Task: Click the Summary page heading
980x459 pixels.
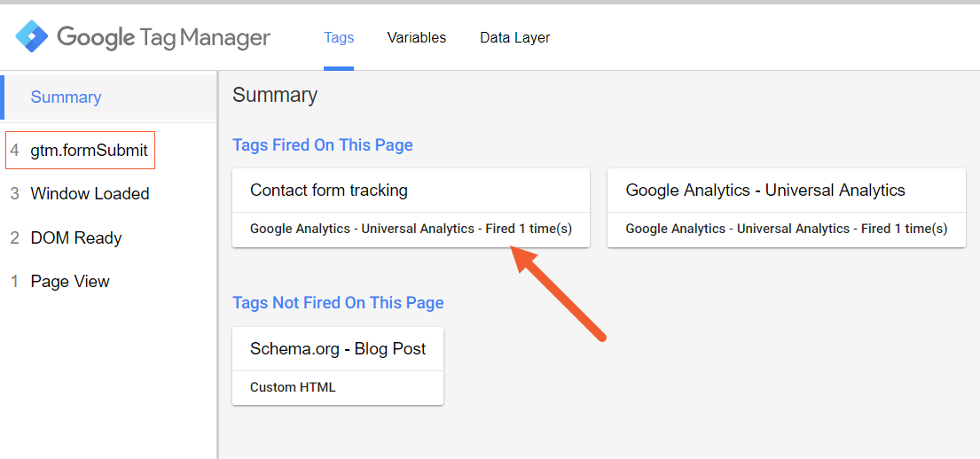Action: coord(275,95)
